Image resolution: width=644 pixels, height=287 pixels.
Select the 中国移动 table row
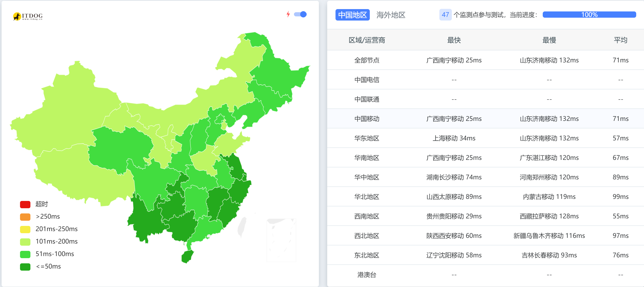367,119
